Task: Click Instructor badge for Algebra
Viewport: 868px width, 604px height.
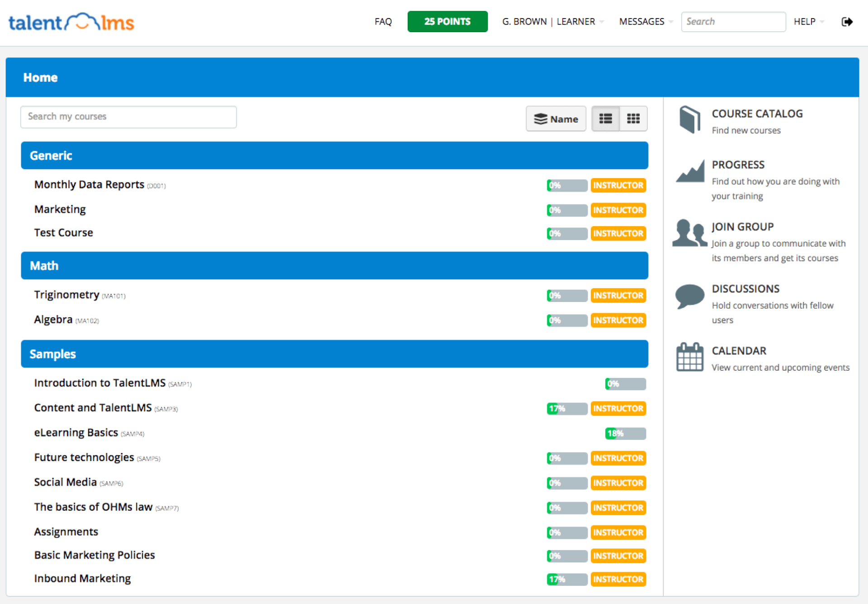Action: [x=618, y=321]
